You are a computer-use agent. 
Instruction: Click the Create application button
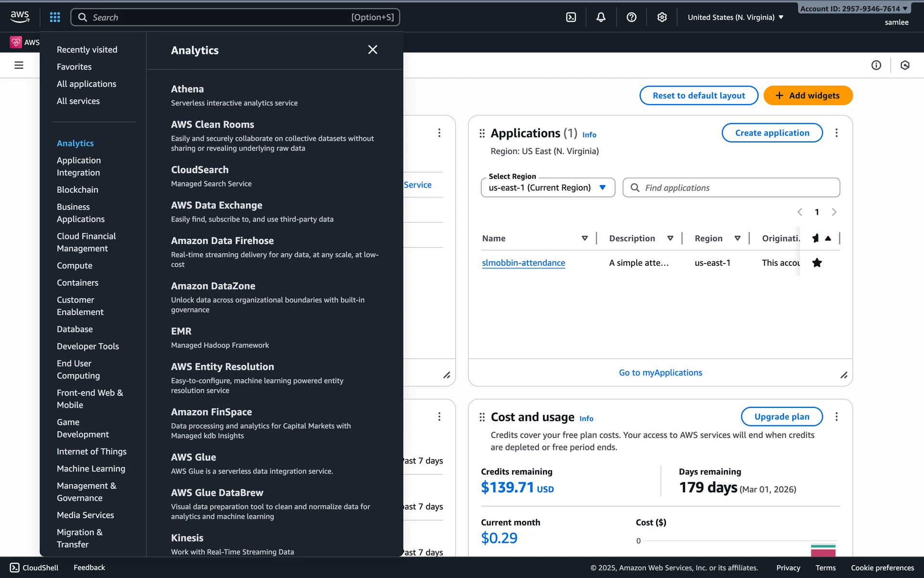pyautogui.click(x=772, y=133)
